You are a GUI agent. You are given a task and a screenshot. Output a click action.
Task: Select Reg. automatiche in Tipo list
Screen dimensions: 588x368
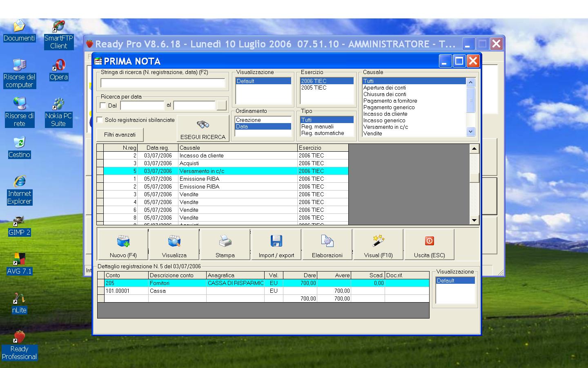pos(327,133)
